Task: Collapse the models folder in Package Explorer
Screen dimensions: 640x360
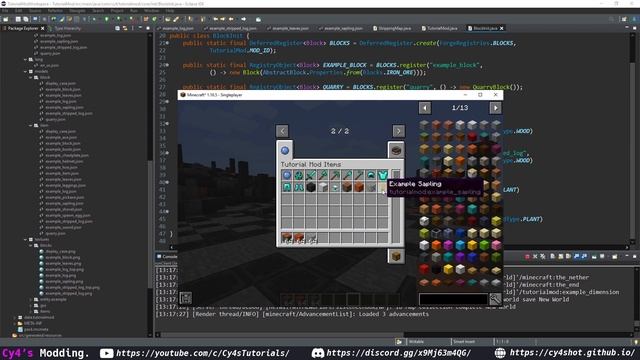Action: 26,71
